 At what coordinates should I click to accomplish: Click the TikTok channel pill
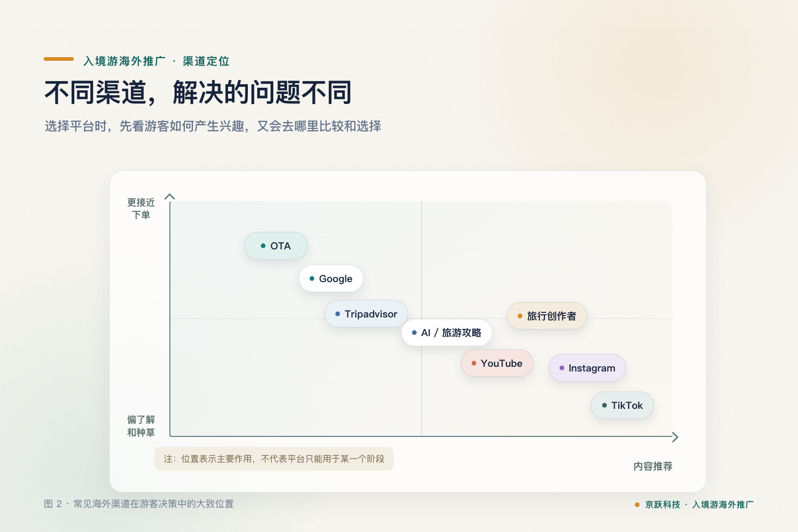coord(622,405)
